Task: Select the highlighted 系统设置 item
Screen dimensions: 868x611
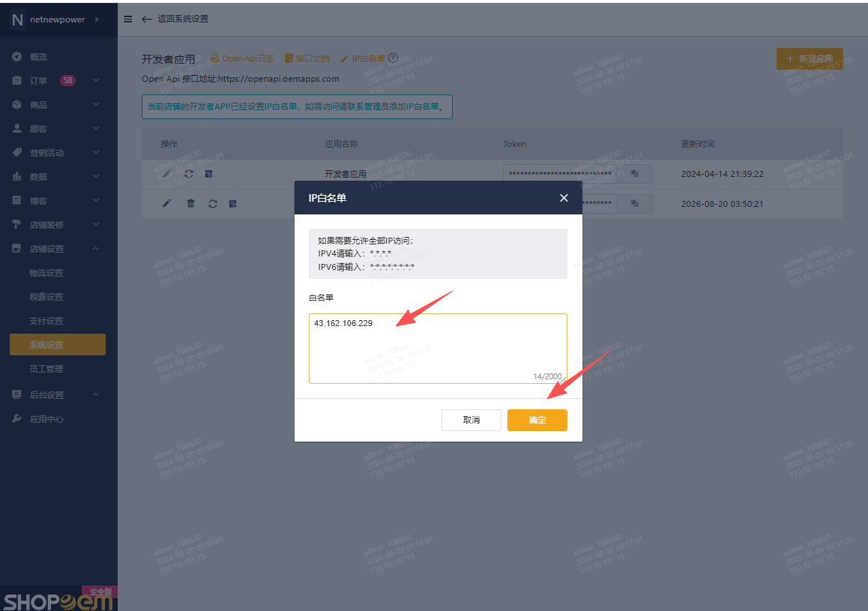Action: pos(58,344)
